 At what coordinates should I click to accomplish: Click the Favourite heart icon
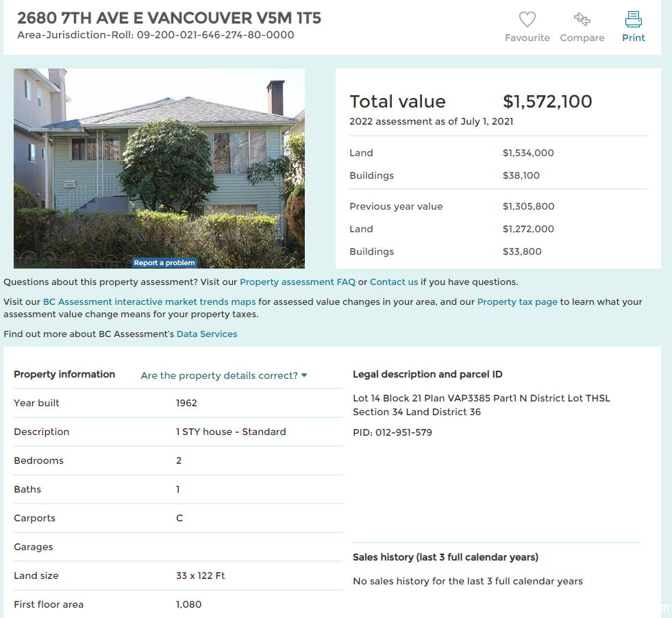click(527, 19)
